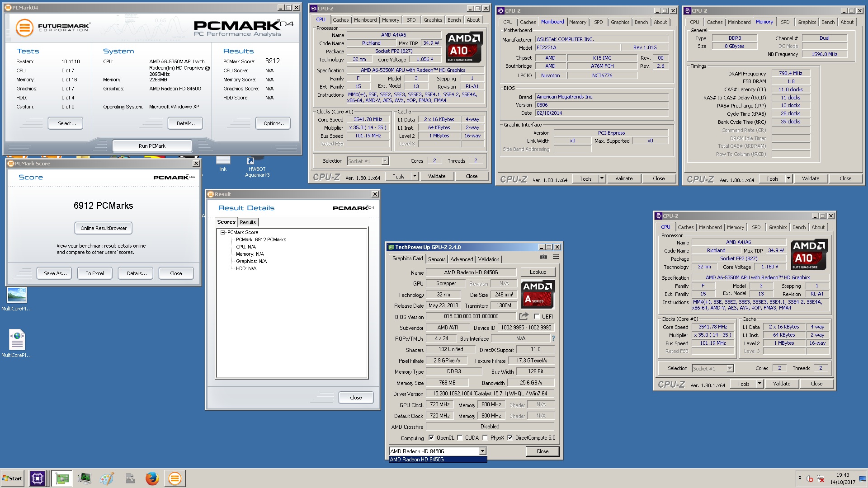Open the system monitor taskbar icon
Screen dimensions: 868x488
pyautogui.click(x=84, y=478)
